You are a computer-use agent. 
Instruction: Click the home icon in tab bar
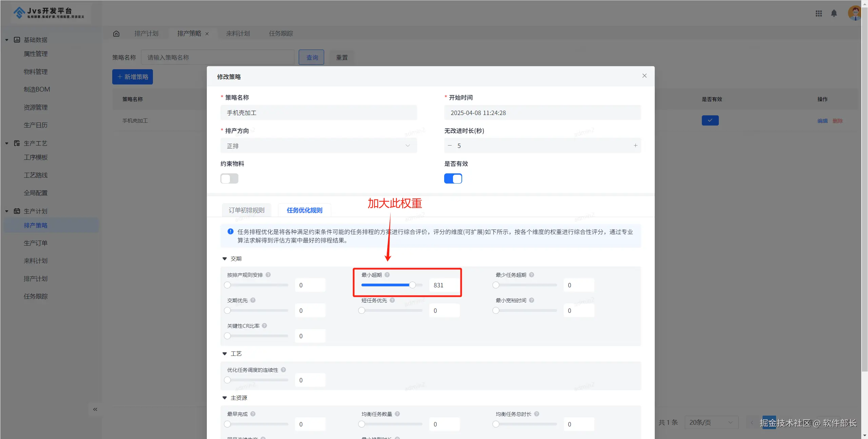point(116,34)
